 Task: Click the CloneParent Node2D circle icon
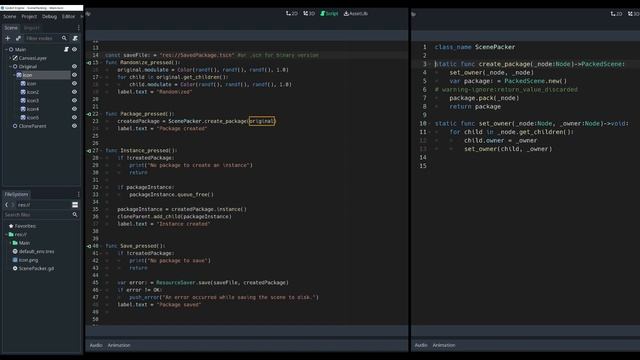pyautogui.click(x=15, y=126)
